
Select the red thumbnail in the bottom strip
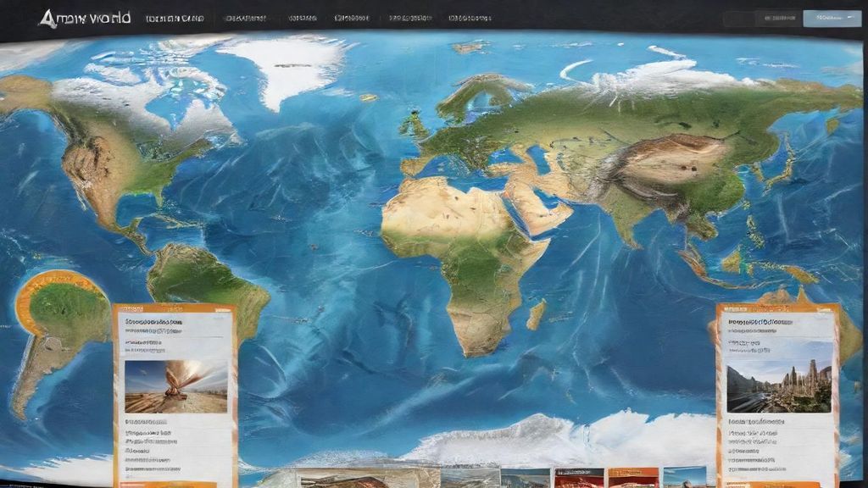point(579,478)
